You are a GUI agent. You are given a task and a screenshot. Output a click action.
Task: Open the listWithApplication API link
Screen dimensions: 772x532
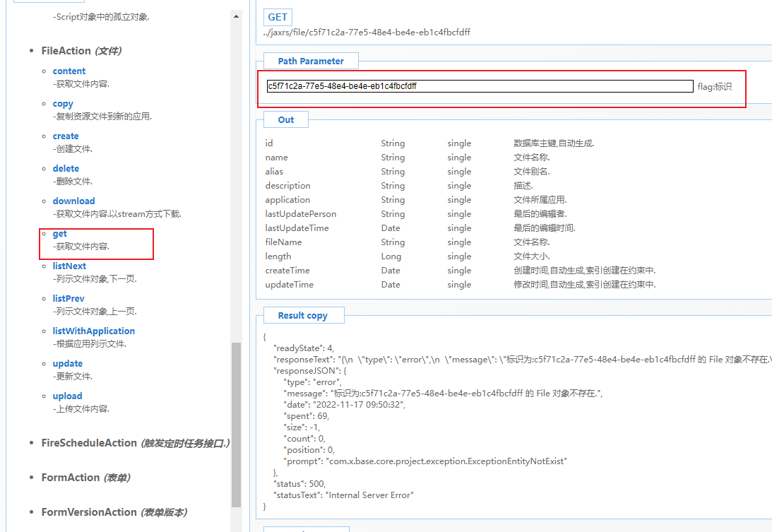click(x=93, y=331)
